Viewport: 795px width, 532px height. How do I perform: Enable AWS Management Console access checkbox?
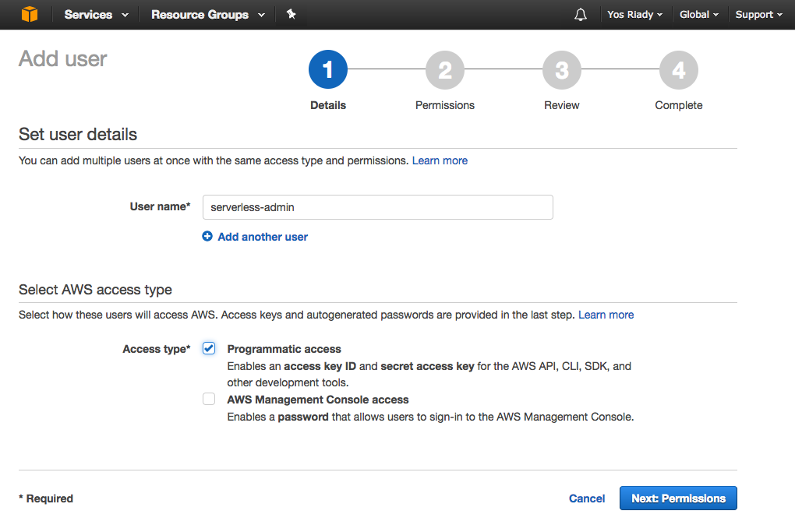click(209, 399)
